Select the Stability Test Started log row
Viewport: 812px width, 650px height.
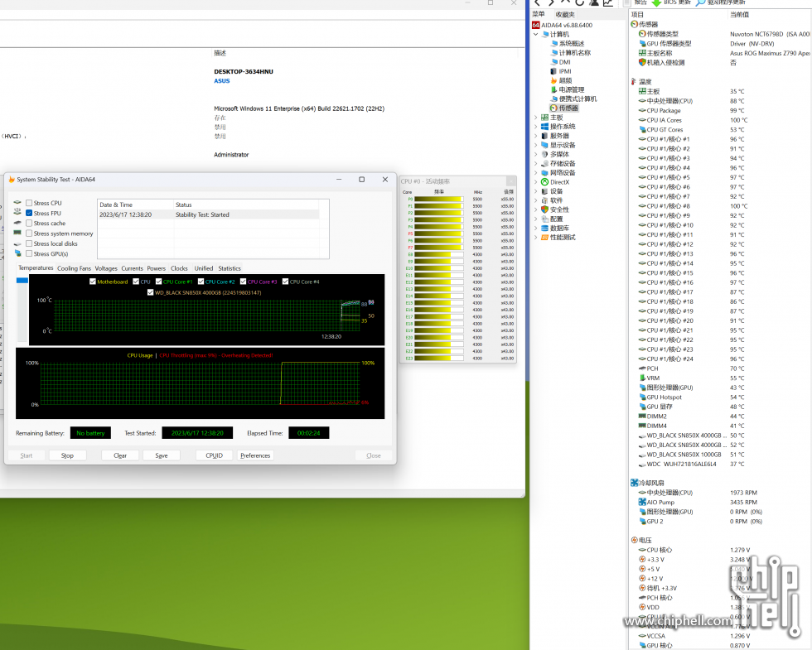(209, 214)
